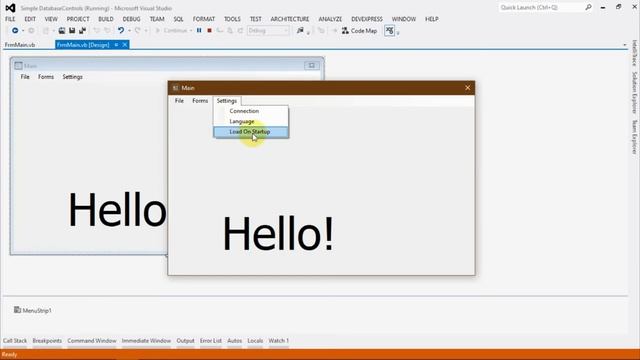Click the Undo arrow icon
Image resolution: width=640 pixels, height=360 pixels.
point(121,31)
